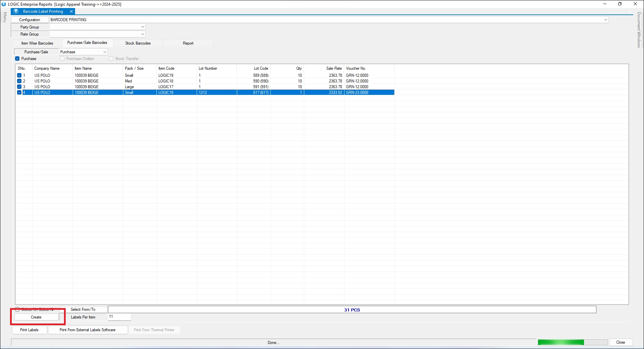Click the Create button
The height and width of the screenshot is (349, 644).
[36, 317]
